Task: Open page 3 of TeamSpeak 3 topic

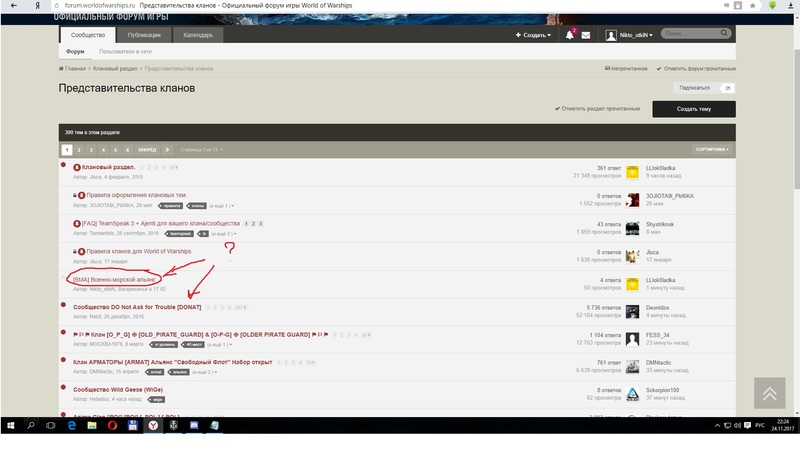Action: (260, 223)
